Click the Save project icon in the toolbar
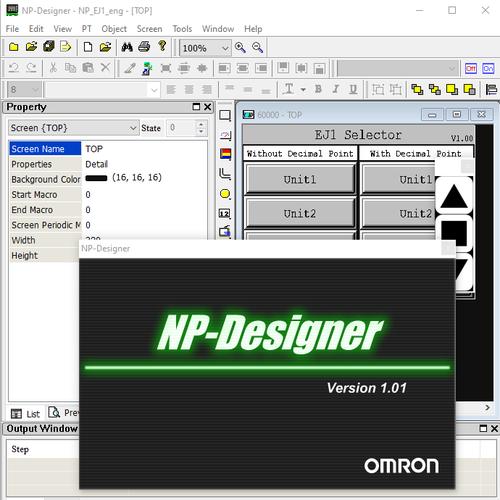The height and width of the screenshot is (500, 500). pos(49,47)
